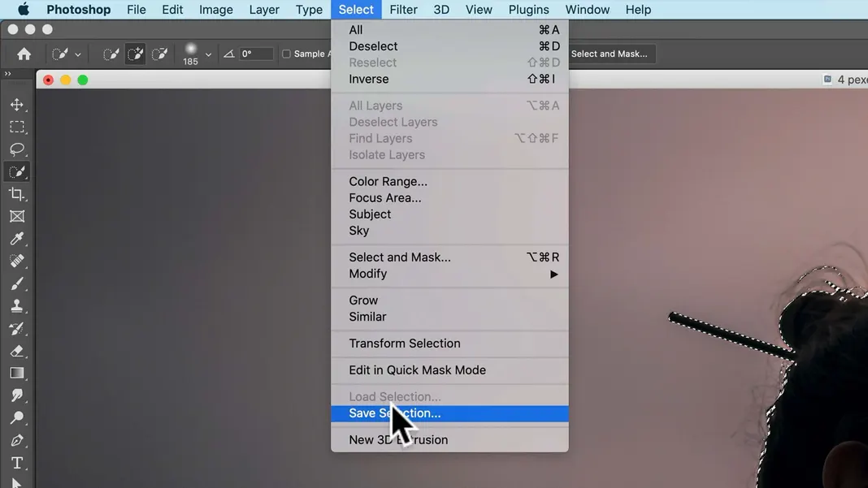Screen dimensions: 868x488
Task: Choose Subject in the Select menu
Action: coord(449,214)
